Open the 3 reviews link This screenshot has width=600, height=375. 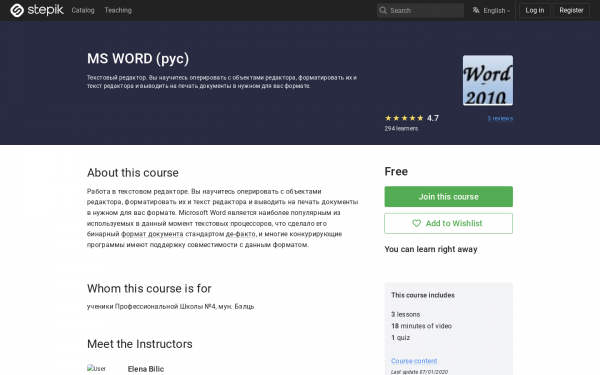point(500,119)
